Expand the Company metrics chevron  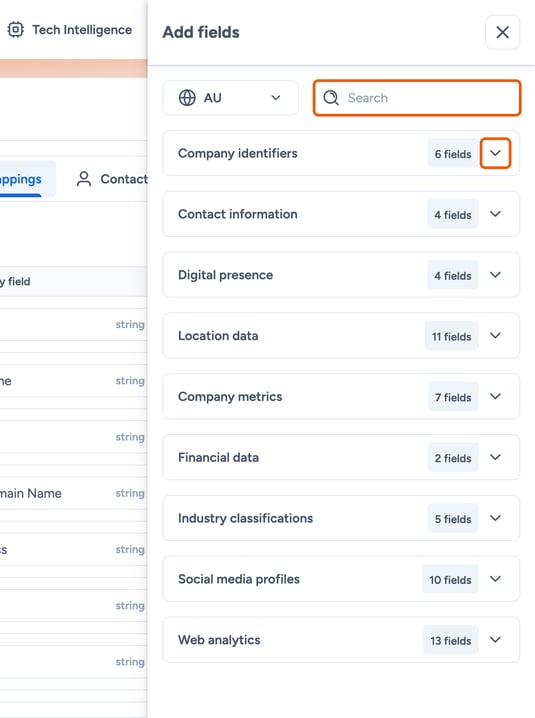pos(495,397)
